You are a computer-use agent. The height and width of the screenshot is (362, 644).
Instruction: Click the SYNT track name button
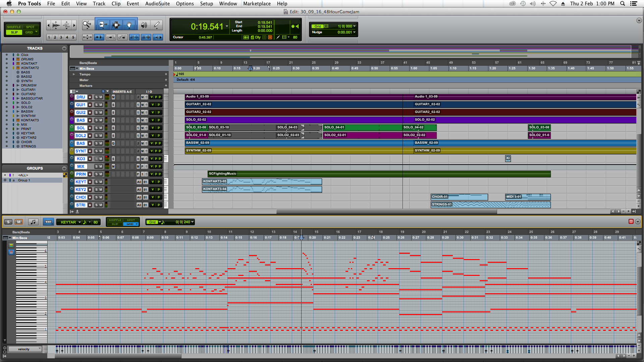(80, 151)
